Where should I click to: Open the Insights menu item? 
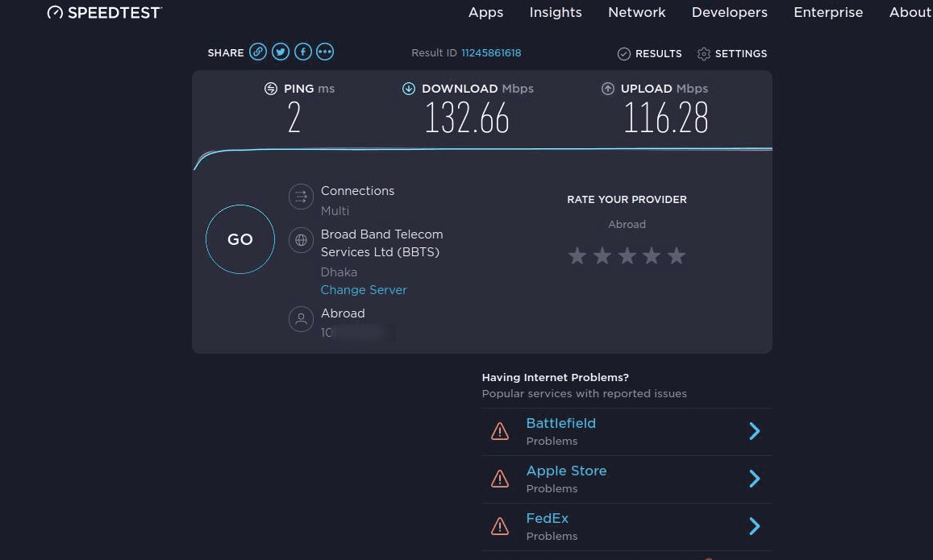click(556, 12)
